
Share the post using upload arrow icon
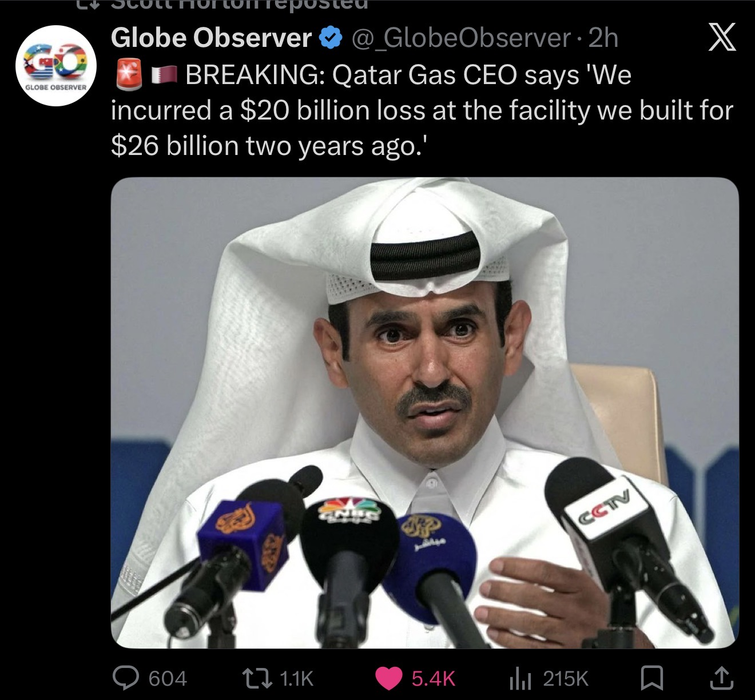pyautogui.click(x=720, y=678)
